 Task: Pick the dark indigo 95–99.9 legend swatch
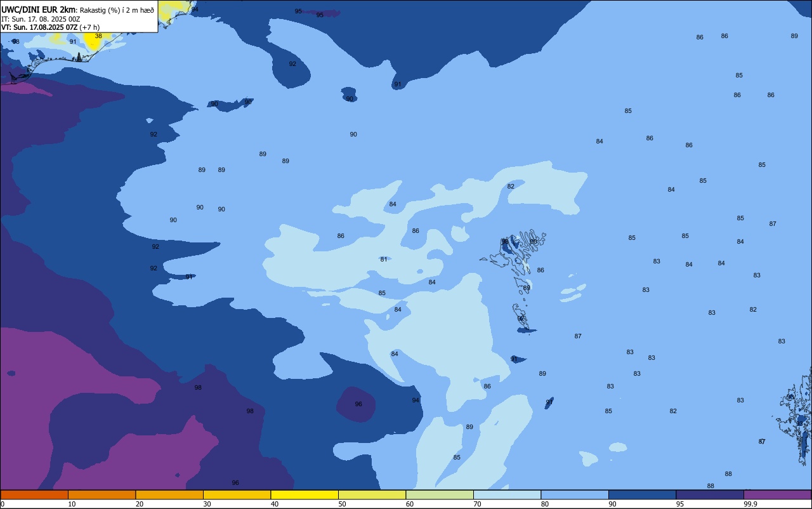click(710, 494)
